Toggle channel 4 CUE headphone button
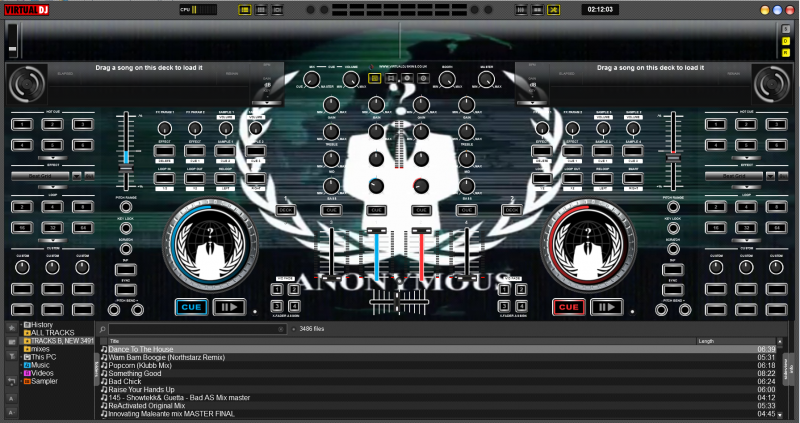 pyautogui.click(x=466, y=210)
